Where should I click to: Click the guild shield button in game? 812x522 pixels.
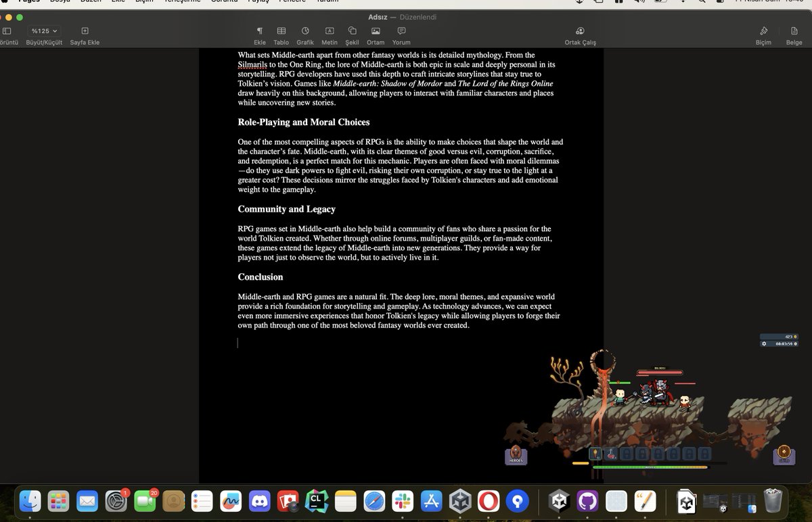[x=784, y=454]
